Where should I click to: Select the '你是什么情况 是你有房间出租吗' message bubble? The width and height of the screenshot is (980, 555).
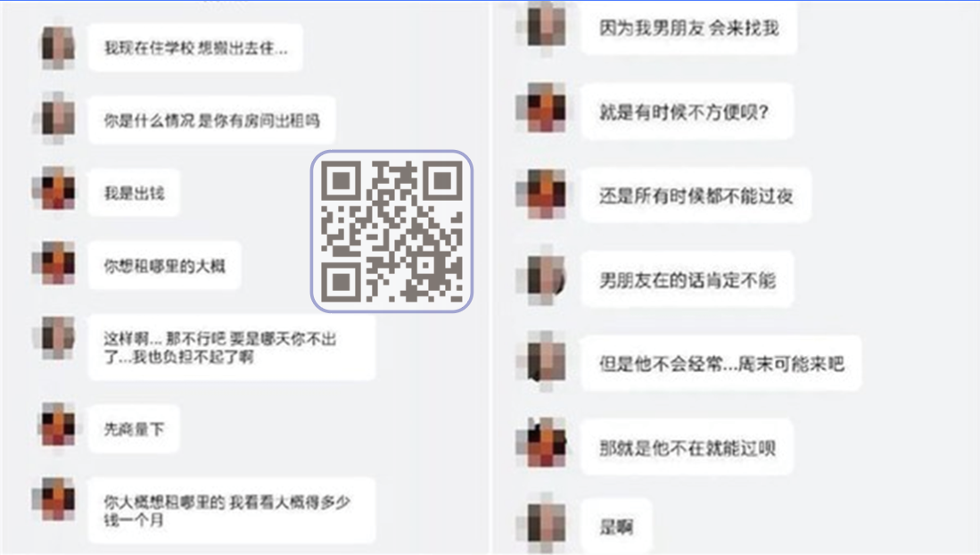click(212, 120)
